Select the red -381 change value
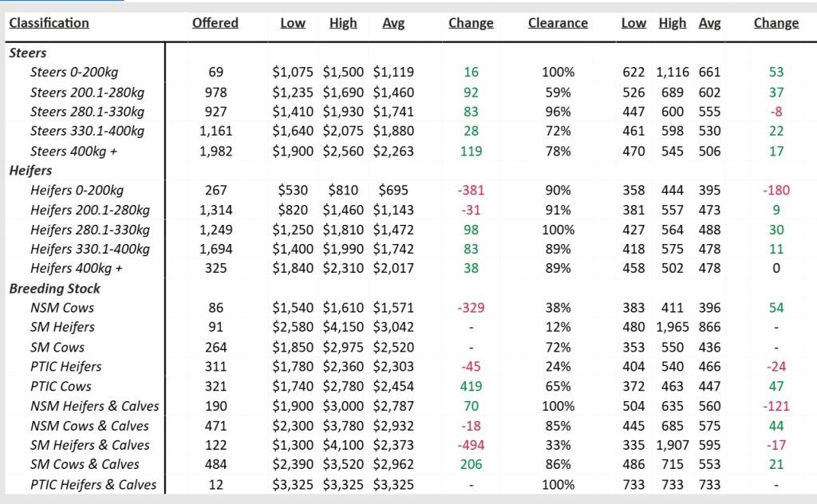 pos(471,191)
